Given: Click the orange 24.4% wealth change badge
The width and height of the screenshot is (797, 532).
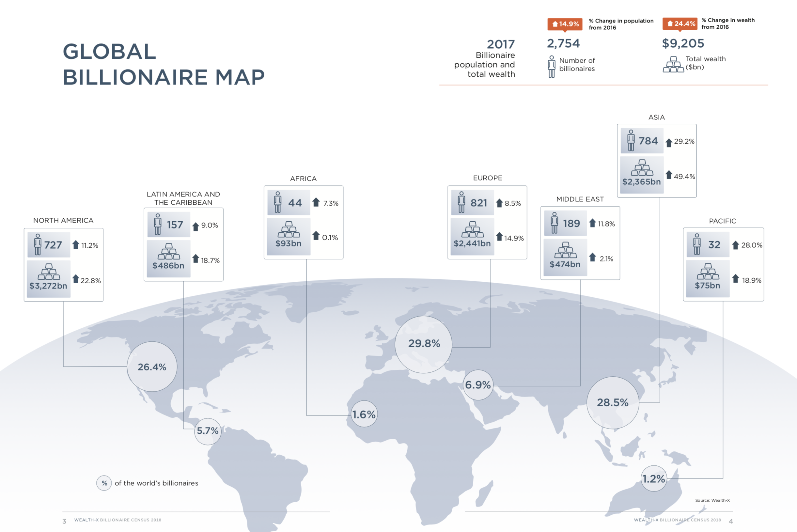Looking at the screenshot, I should (680, 23).
